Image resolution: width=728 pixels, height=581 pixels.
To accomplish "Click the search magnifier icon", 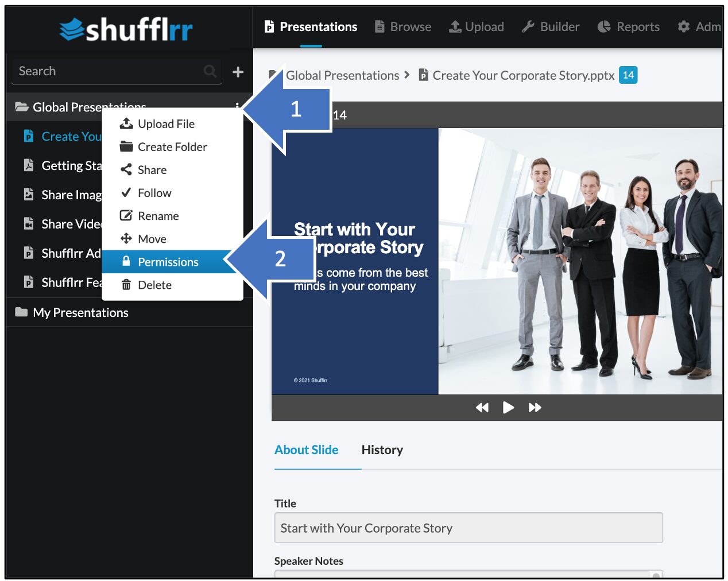I will pos(210,71).
